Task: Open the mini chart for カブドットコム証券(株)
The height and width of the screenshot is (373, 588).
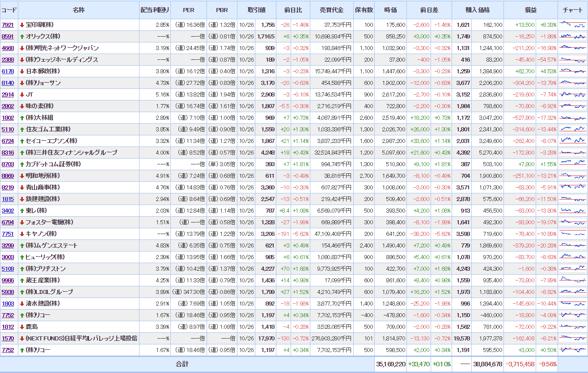Action: coord(572,164)
